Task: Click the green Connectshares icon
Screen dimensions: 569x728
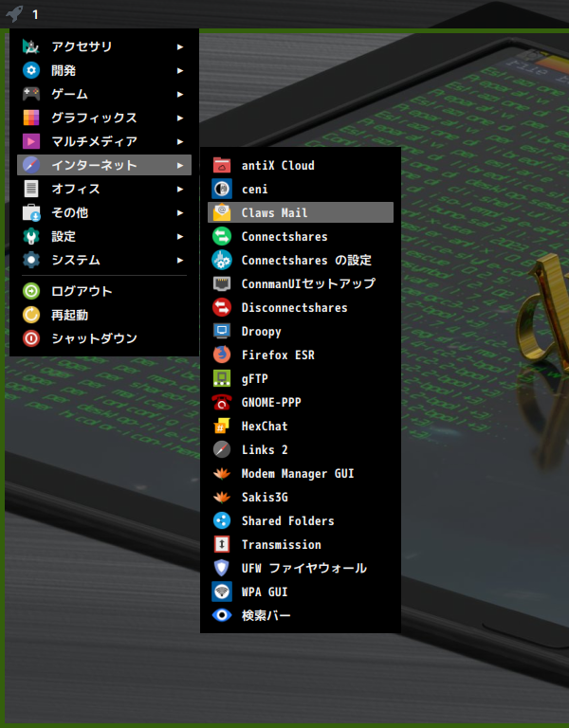Action: pyautogui.click(x=222, y=236)
